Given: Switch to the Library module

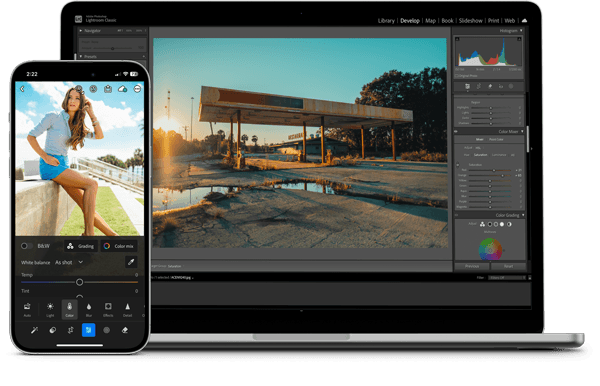Looking at the screenshot, I should point(386,21).
